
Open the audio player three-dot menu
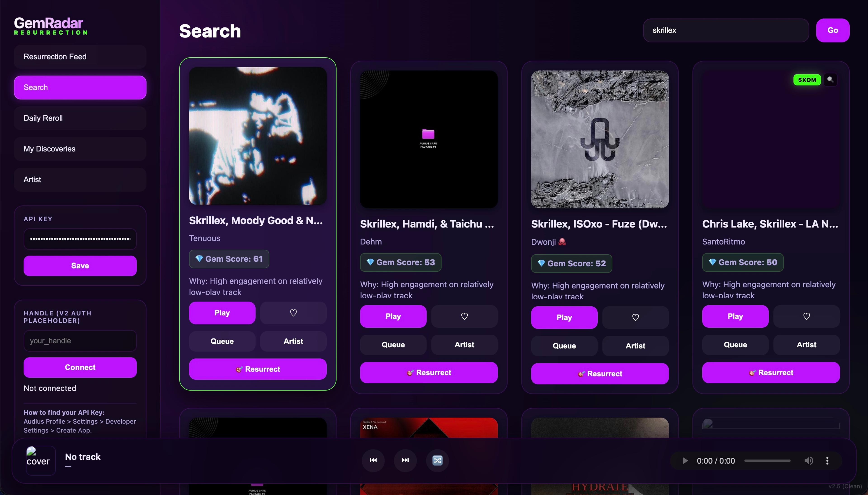[x=827, y=461]
